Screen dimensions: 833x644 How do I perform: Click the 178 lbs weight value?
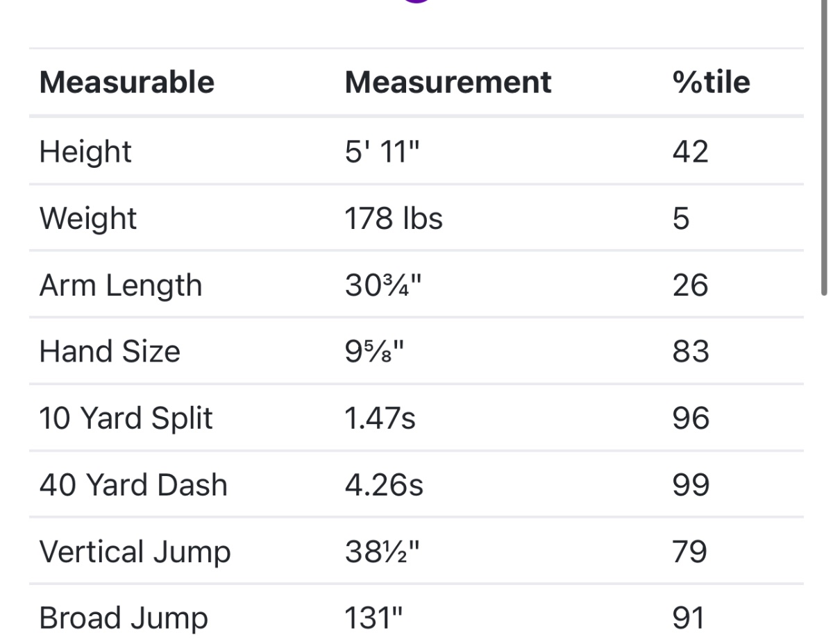coord(394,218)
